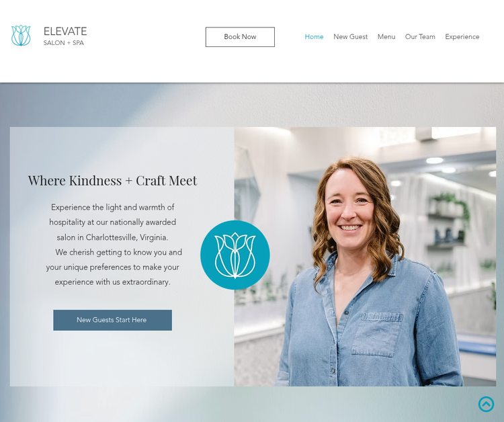The width and height of the screenshot is (504, 422).
Task: Click the SALON + SPA tagline
Action: [64, 43]
